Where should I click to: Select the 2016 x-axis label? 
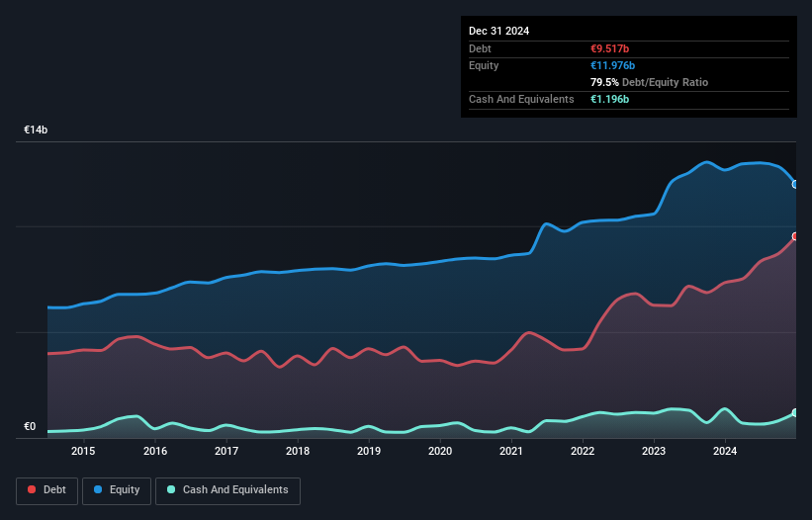pos(155,451)
